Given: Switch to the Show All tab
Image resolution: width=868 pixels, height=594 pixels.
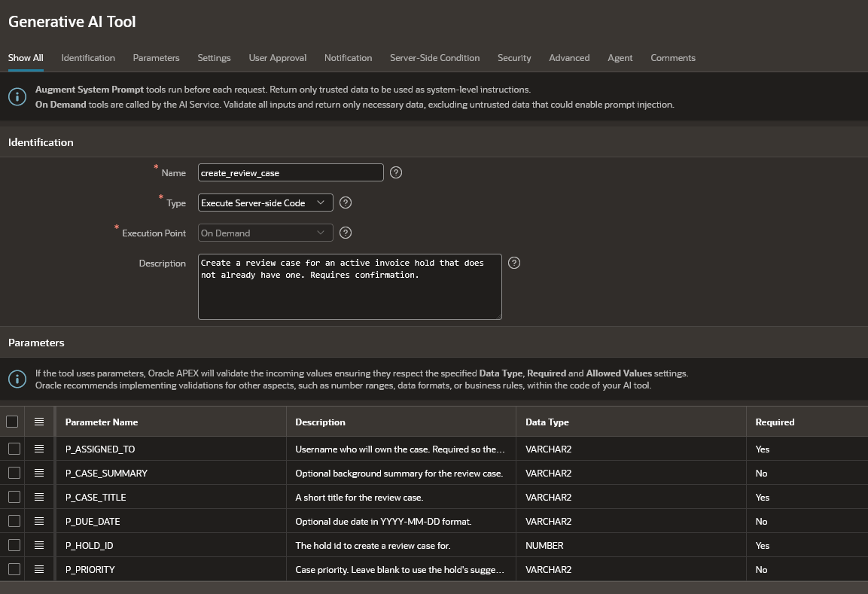Looking at the screenshot, I should click(26, 57).
